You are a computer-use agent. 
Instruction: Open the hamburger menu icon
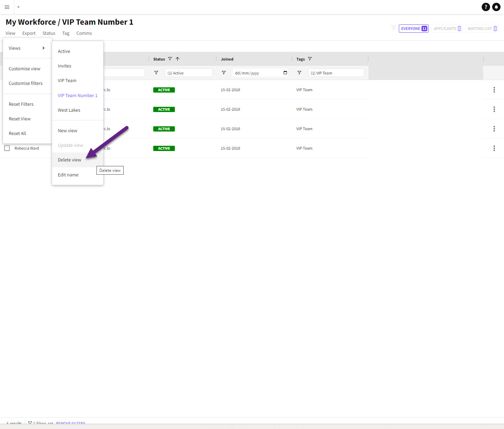pos(7,7)
